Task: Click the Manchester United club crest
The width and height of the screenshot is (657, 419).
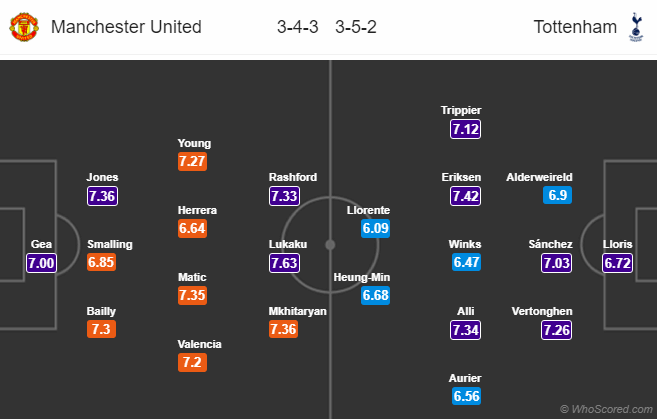Action: tap(21, 27)
